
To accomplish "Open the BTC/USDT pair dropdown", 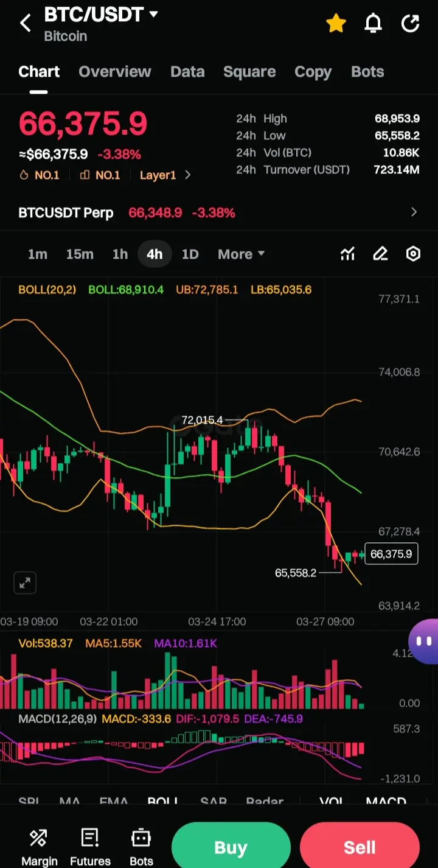I will (101, 15).
